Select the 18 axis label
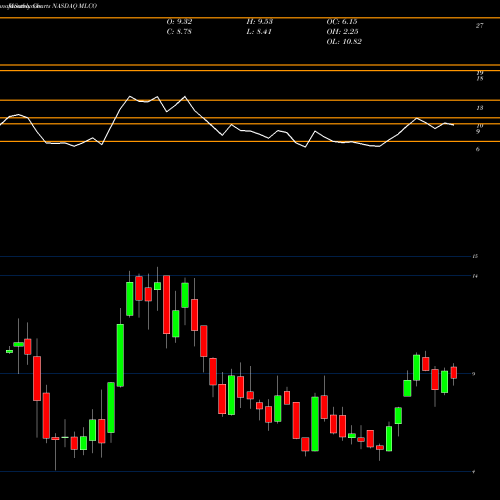The height and width of the screenshot is (500, 500). (480, 79)
